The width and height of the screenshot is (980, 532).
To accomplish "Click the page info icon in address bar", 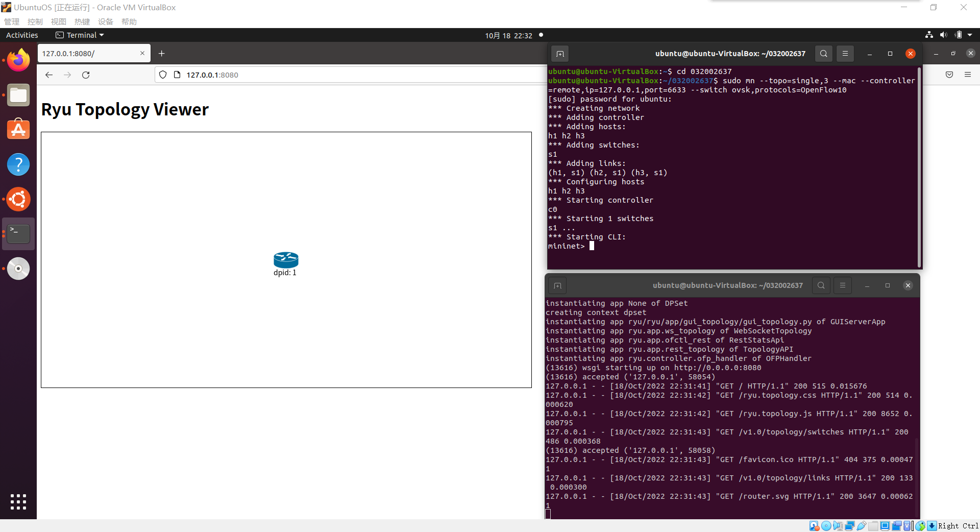I will (177, 75).
